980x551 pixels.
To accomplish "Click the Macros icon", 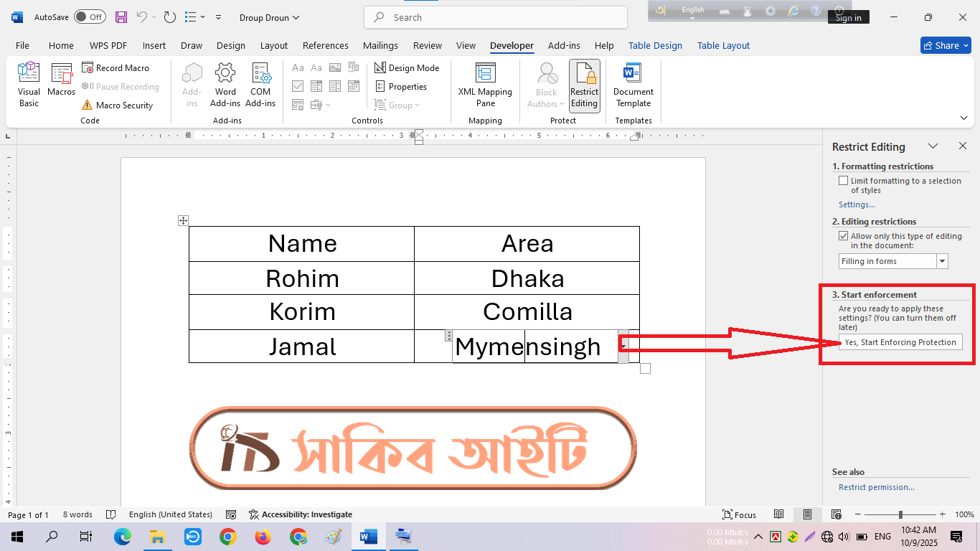I will click(62, 80).
